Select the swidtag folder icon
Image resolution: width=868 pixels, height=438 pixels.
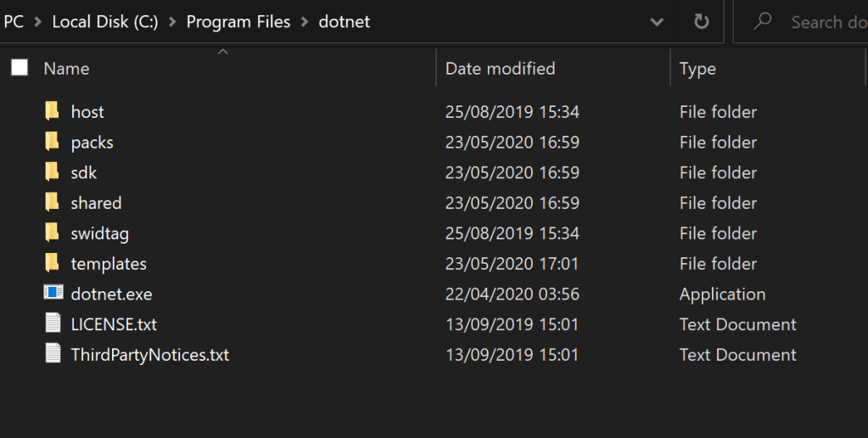53,233
